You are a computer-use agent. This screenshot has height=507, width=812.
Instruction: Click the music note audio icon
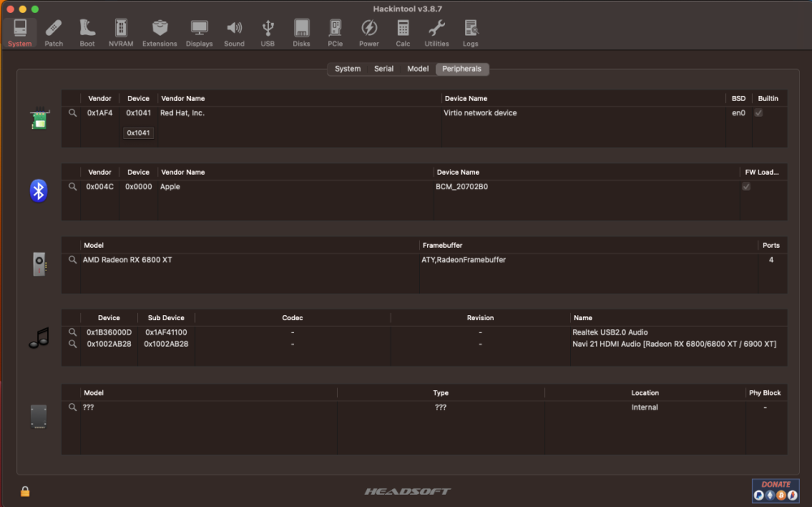click(39, 338)
